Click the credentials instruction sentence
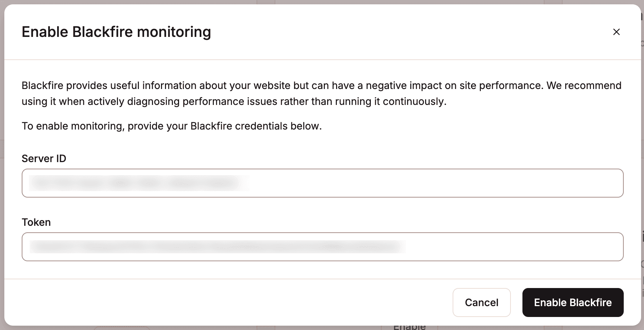The height and width of the screenshot is (330, 644). (171, 126)
